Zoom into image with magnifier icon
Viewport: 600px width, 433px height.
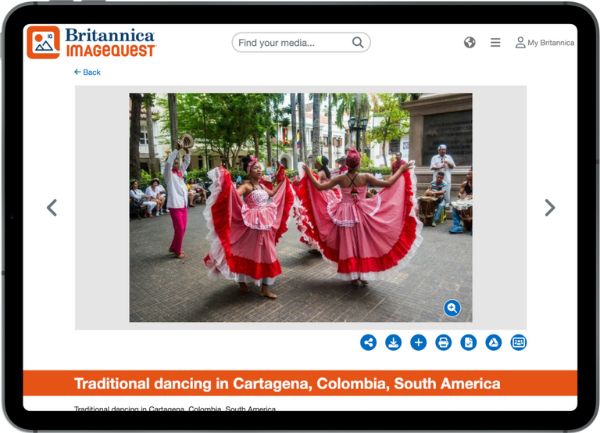(x=452, y=308)
